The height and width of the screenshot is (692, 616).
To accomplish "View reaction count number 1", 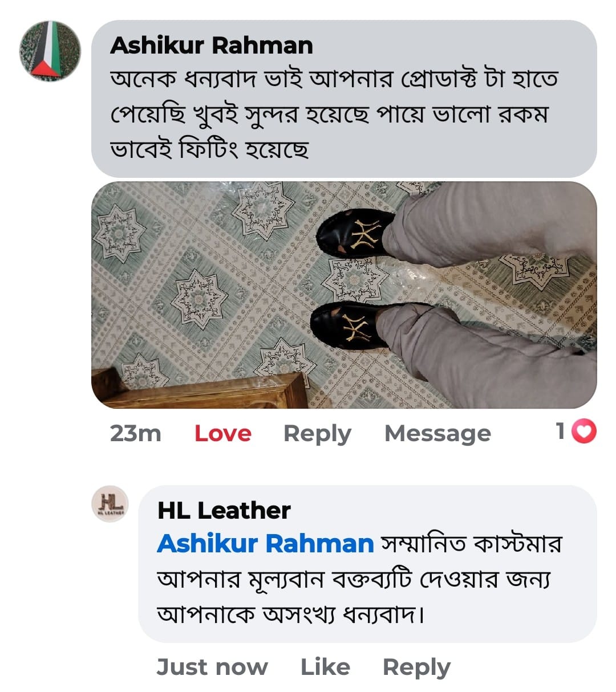I will (x=561, y=432).
